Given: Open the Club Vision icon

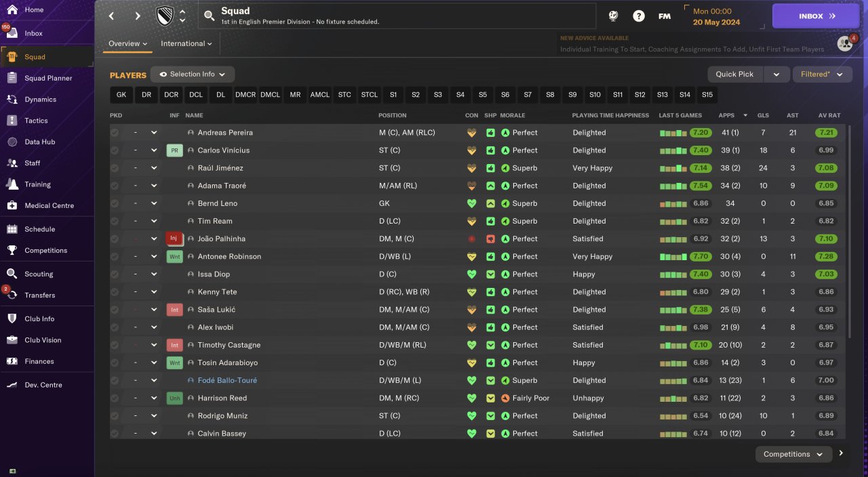Looking at the screenshot, I should tap(12, 340).
